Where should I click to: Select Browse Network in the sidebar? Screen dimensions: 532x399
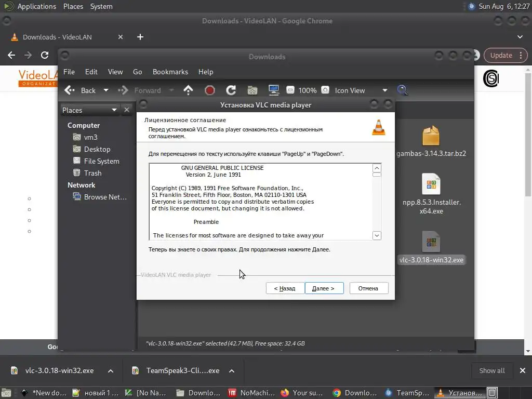tap(100, 197)
